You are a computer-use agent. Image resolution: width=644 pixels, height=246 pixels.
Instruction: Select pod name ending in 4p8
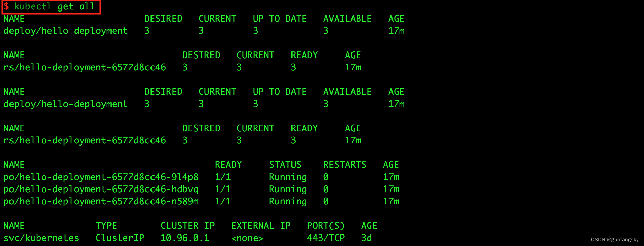coord(101,177)
